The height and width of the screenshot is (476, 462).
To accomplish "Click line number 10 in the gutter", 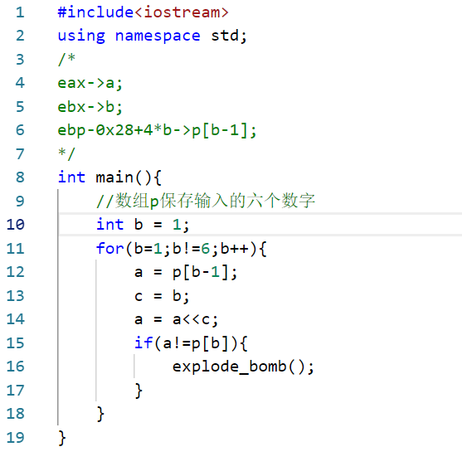I will [x=16, y=225].
